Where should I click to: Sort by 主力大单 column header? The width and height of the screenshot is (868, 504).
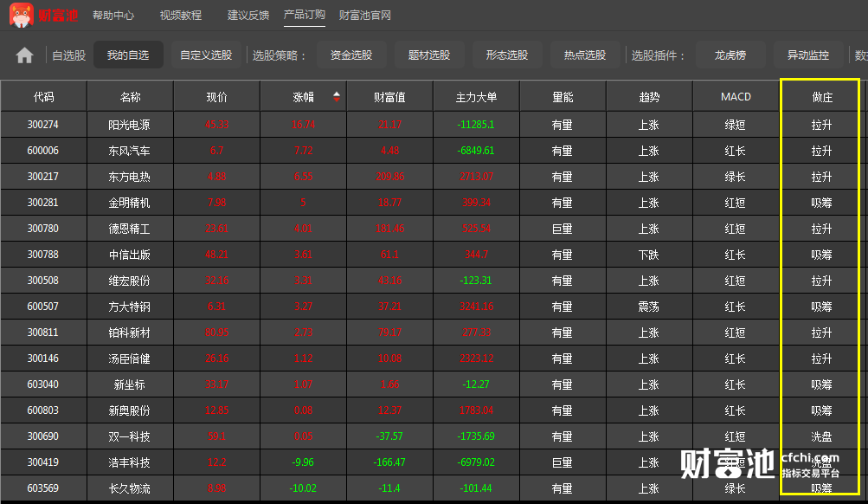(x=476, y=97)
